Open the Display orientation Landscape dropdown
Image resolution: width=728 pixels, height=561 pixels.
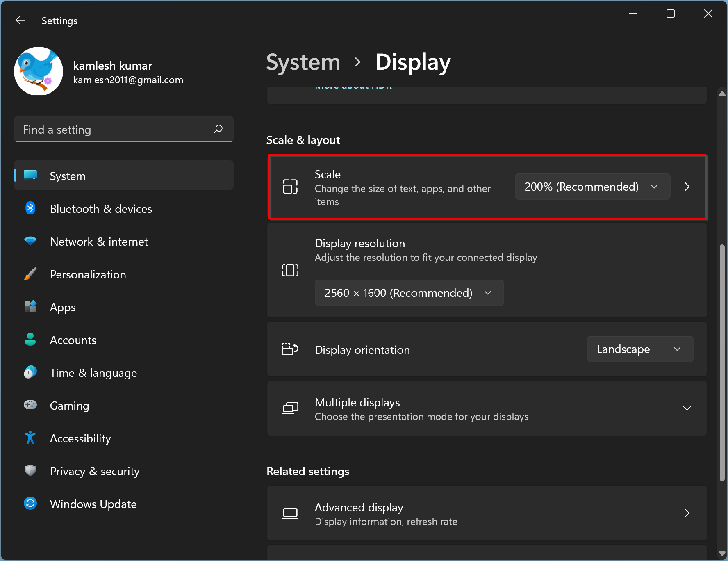640,349
